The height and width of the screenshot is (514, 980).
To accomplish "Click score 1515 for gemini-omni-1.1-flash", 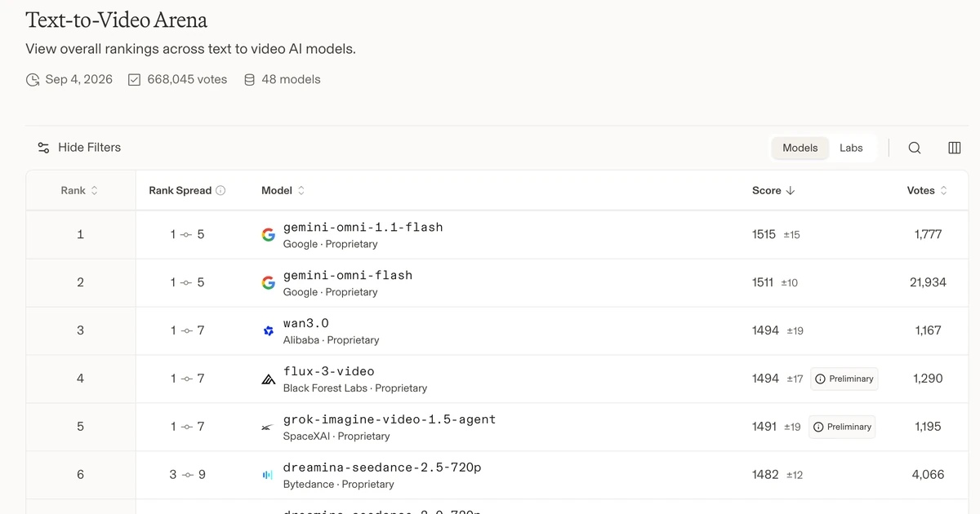I will pyautogui.click(x=764, y=234).
